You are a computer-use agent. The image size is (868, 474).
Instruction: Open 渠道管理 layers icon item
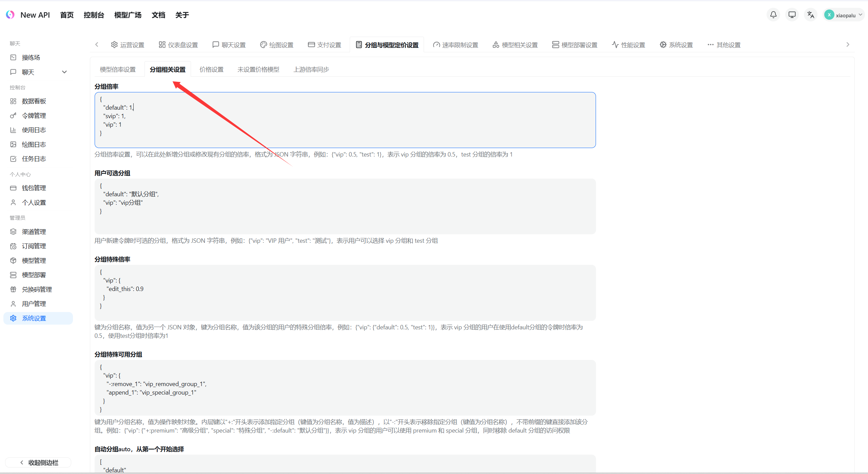13,232
